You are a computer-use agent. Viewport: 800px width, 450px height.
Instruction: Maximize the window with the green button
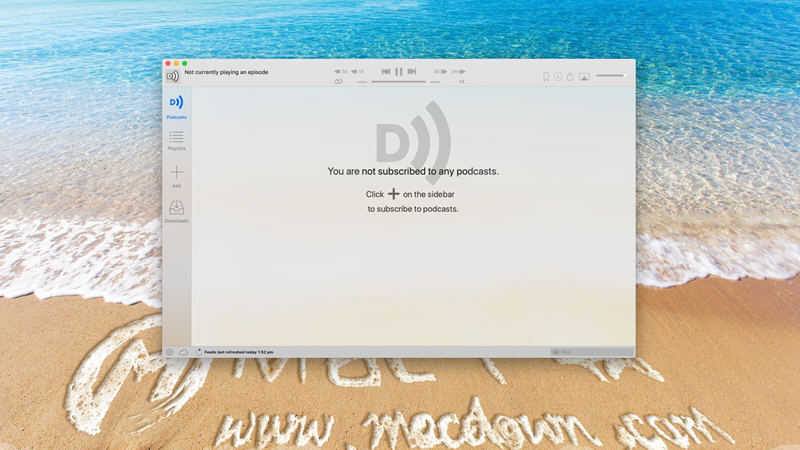185,64
